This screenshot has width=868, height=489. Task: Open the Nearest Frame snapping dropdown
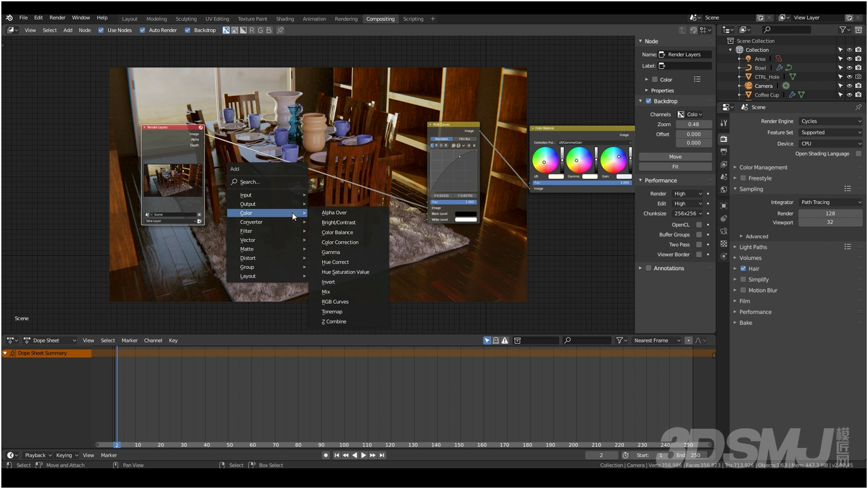(657, 340)
